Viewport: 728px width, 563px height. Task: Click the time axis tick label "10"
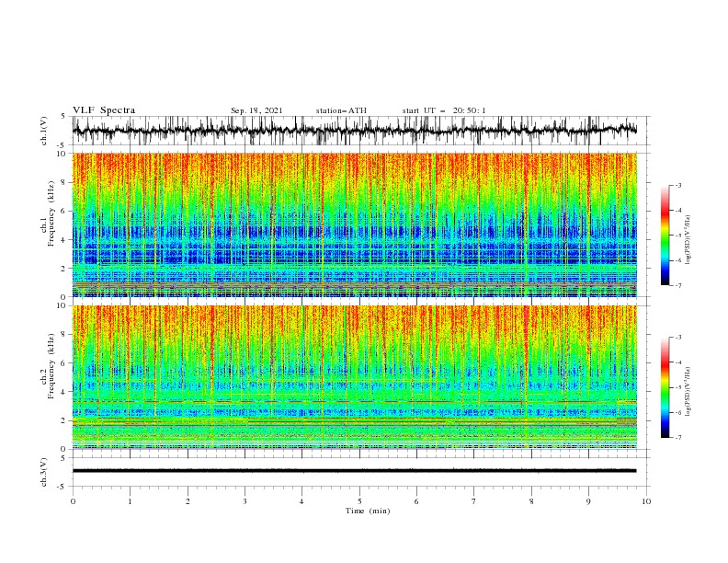click(x=646, y=501)
